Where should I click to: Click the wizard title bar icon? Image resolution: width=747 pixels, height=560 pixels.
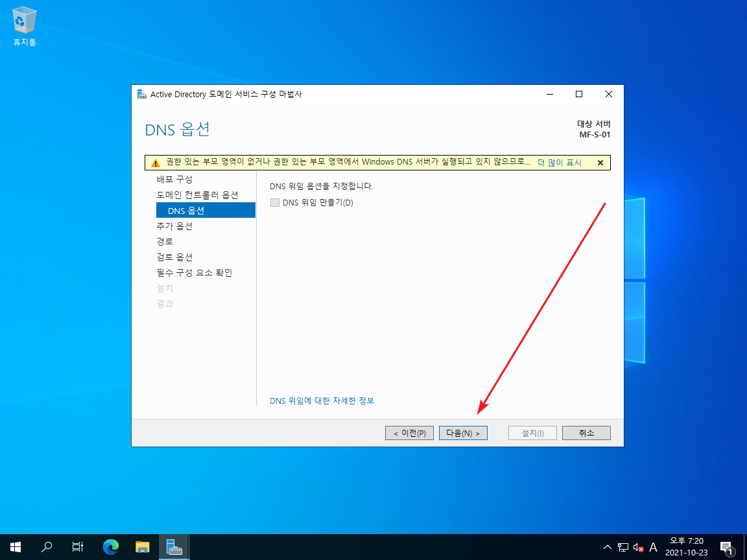coord(142,94)
